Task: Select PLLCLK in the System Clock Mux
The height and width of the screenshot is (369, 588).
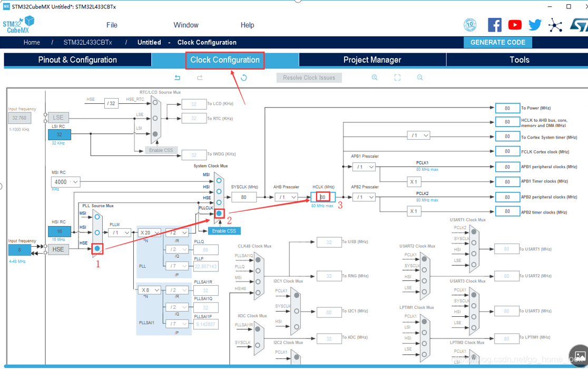Action: tap(219, 213)
